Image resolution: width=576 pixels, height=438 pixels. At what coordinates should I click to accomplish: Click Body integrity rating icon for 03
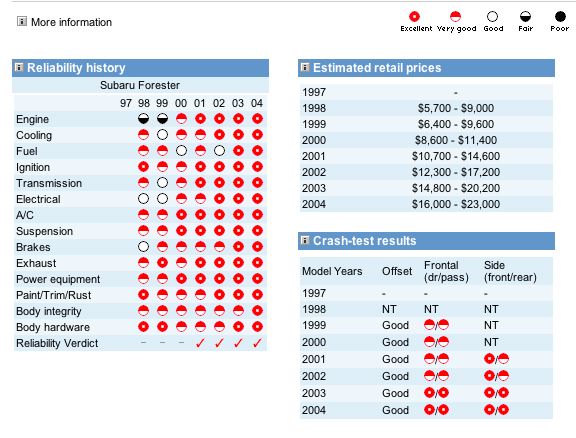click(238, 310)
